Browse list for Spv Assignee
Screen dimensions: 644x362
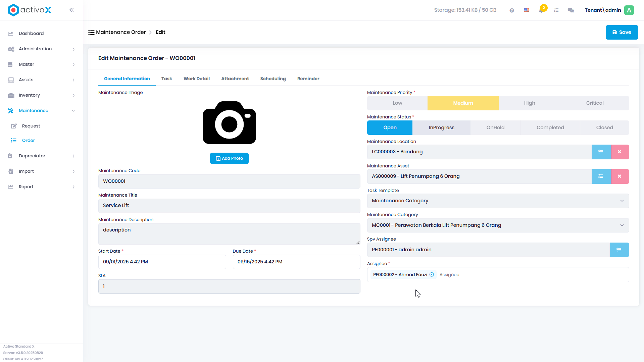[x=619, y=250]
